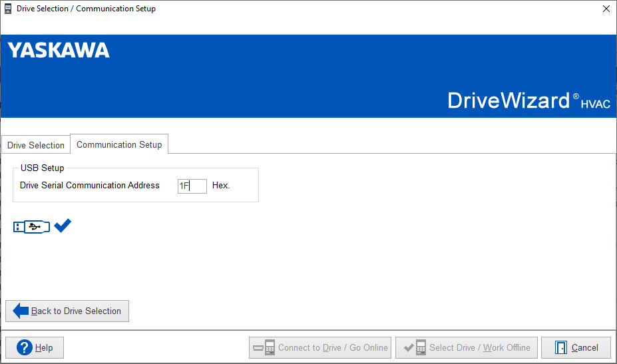Click the YASKAWA logo in banner
This screenshot has height=364, width=617.
(59, 51)
